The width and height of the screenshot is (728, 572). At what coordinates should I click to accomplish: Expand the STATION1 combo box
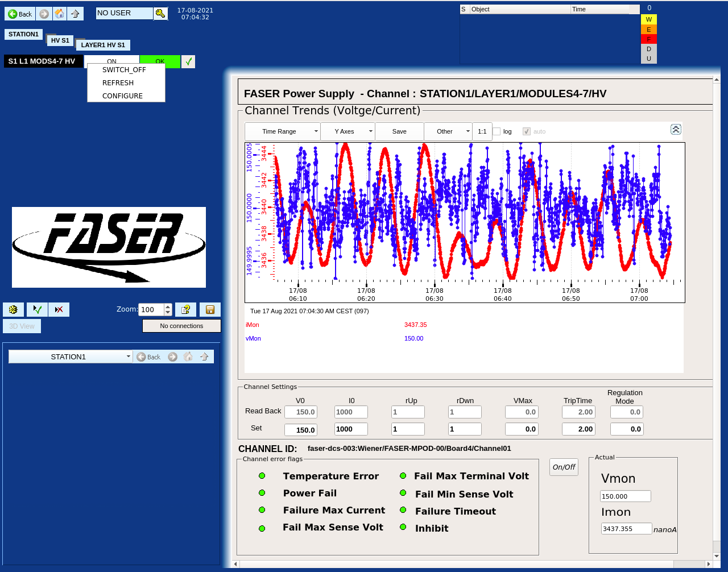(71, 357)
